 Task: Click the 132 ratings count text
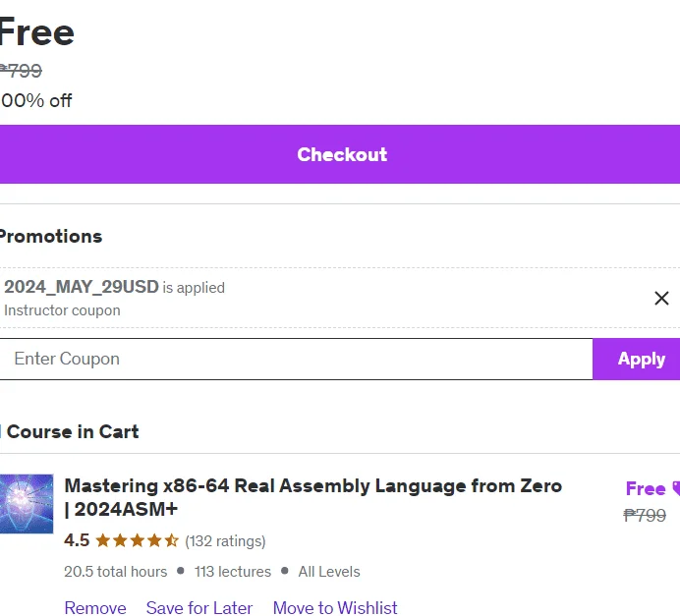225,541
